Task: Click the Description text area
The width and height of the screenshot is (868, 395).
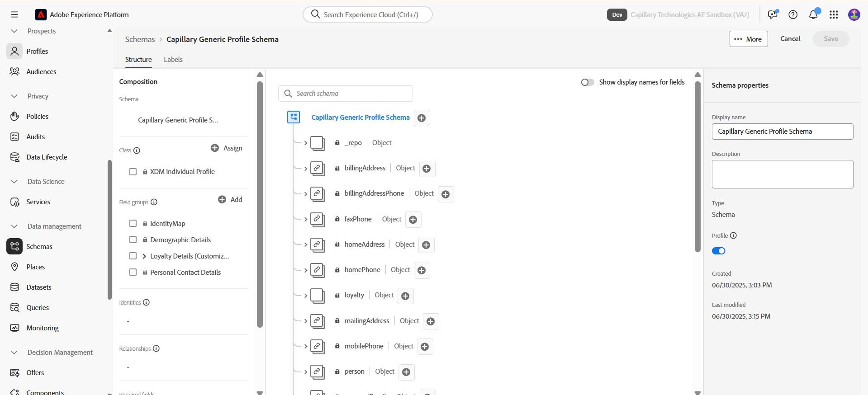Action: pyautogui.click(x=783, y=174)
